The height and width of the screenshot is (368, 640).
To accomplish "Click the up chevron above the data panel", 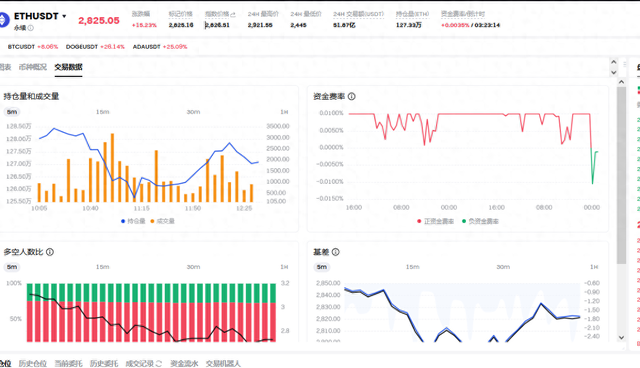I will pyautogui.click(x=613, y=62).
